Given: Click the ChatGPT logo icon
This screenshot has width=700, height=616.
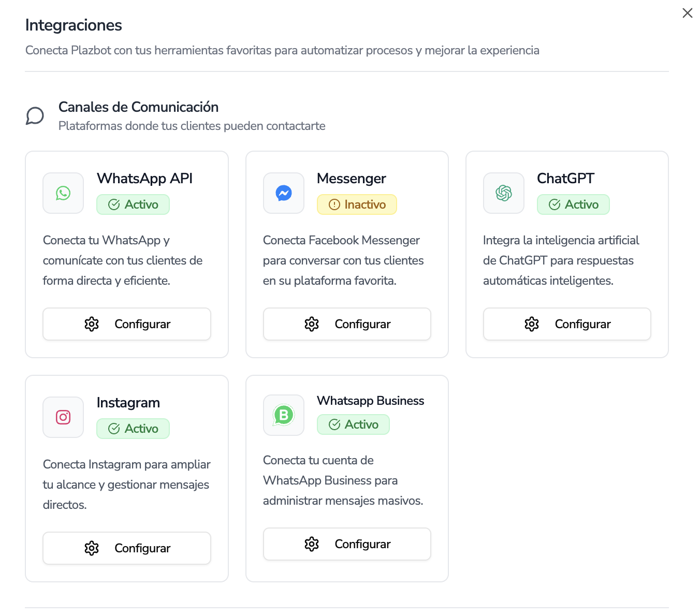Looking at the screenshot, I should point(504,193).
